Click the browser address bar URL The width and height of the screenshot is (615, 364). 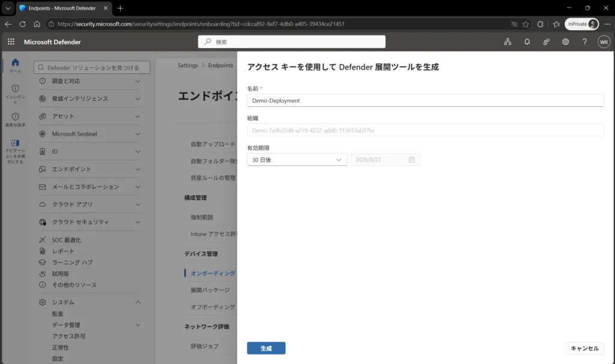click(201, 24)
